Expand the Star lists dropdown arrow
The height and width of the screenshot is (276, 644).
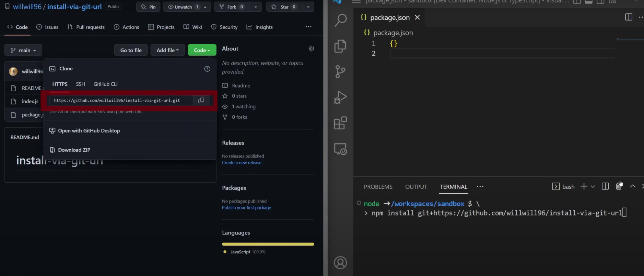coord(308,7)
